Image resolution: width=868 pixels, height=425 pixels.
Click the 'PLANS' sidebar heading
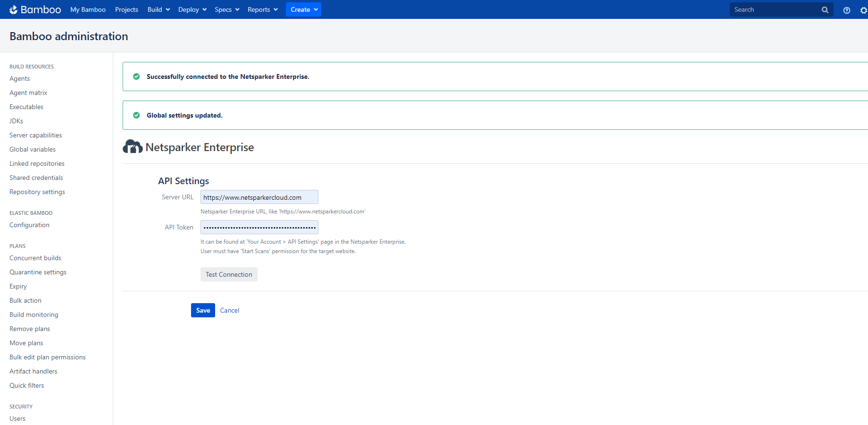(x=17, y=246)
